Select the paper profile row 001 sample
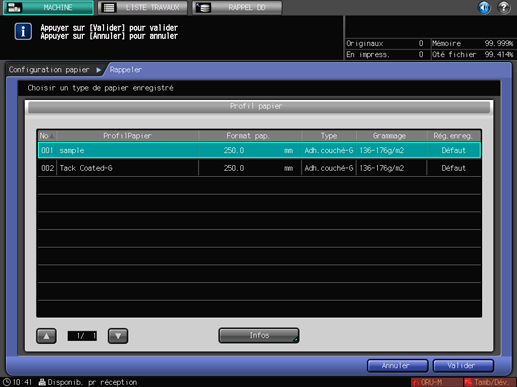The width and height of the screenshot is (517, 387). (x=259, y=150)
